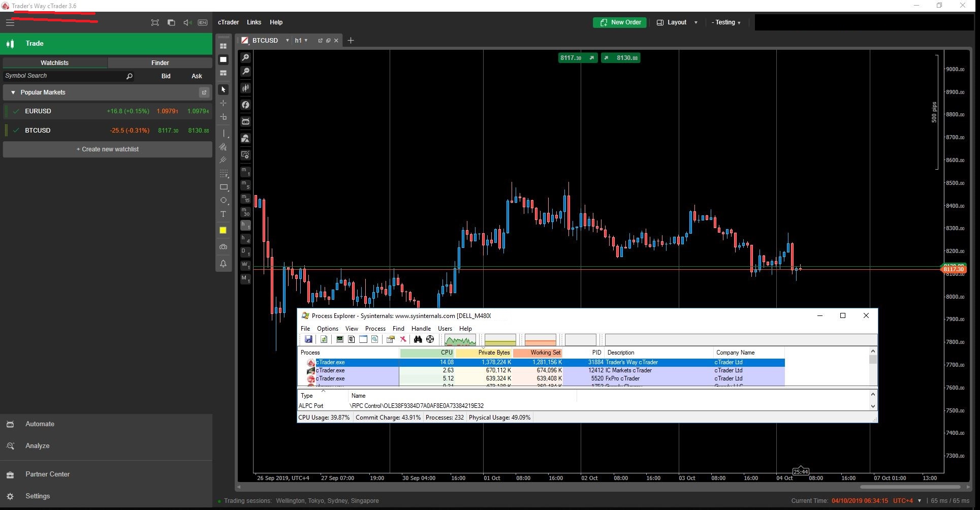
Task: Take a chart snapshot with camera icon
Action: pos(223,247)
